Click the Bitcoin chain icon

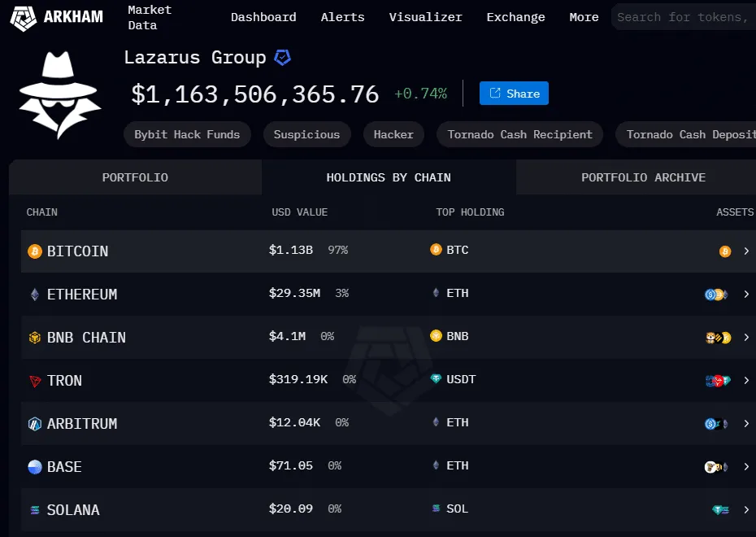(x=35, y=251)
